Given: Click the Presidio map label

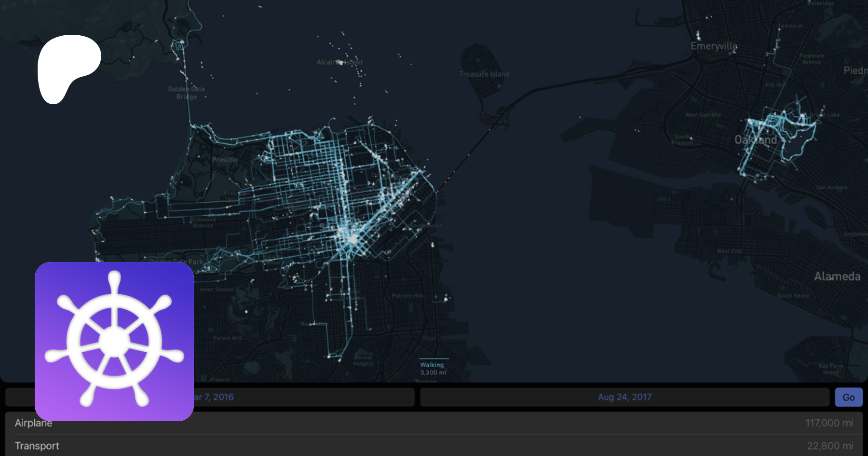Looking at the screenshot, I should click(x=225, y=160).
